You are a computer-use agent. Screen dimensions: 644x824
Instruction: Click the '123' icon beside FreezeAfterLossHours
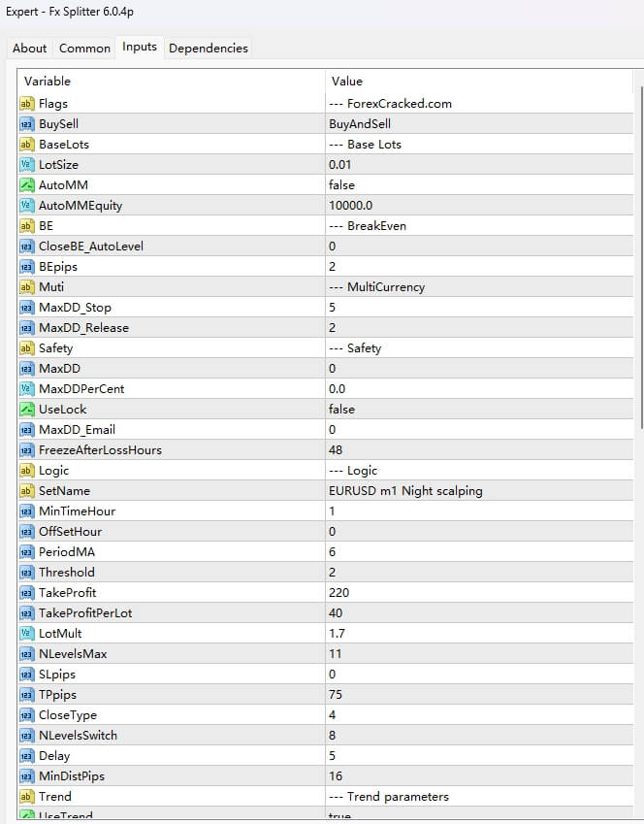pyautogui.click(x=26, y=449)
